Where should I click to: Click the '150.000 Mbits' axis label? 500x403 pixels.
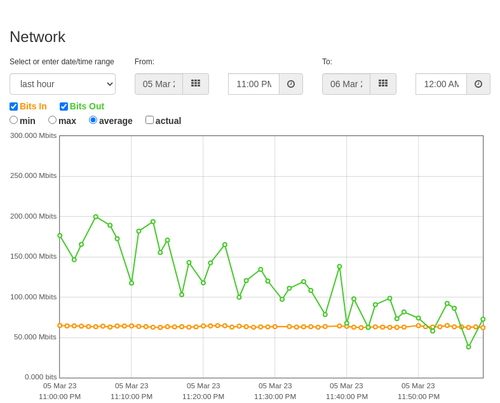click(33, 256)
